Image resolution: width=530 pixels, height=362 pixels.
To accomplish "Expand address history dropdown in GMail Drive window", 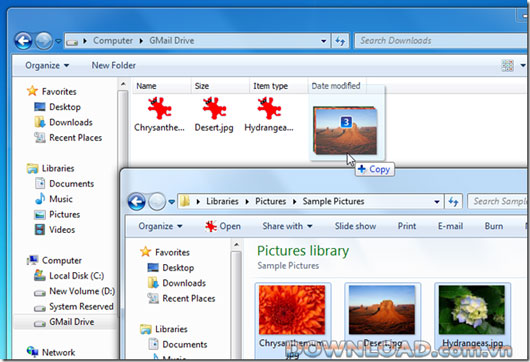I will pos(323,41).
